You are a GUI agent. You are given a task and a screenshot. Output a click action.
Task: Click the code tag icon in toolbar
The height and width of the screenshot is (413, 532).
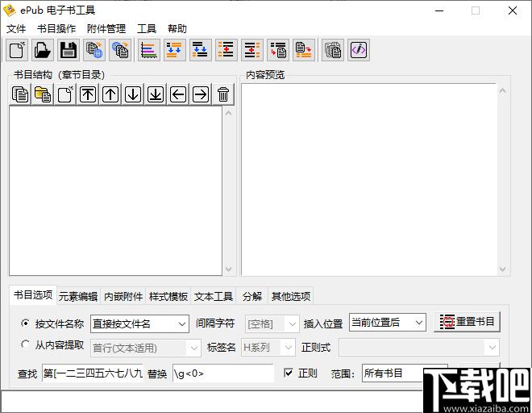click(359, 50)
